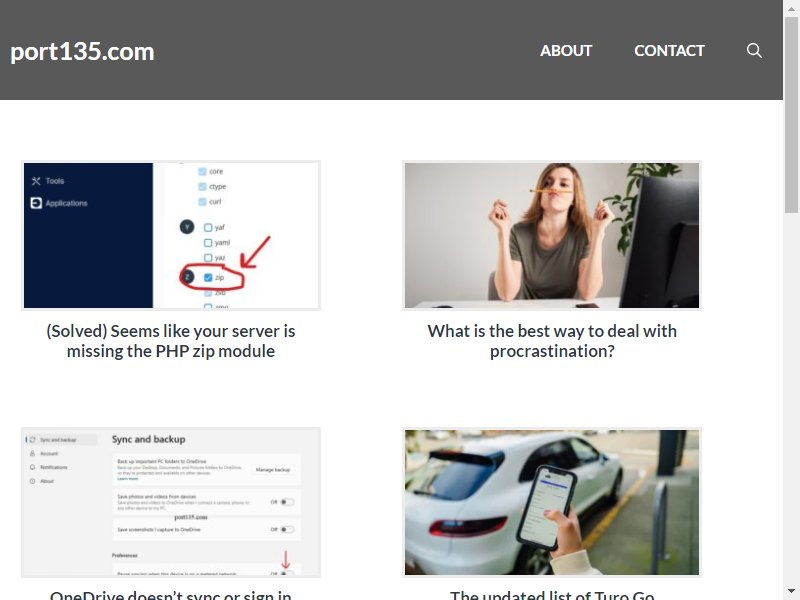The width and height of the screenshot is (800, 600).
Task: Open the white car with phone thumbnail
Action: pos(552,503)
